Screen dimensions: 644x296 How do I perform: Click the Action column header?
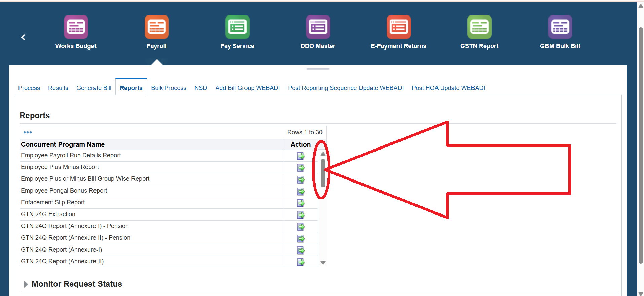(x=301, y=144)
